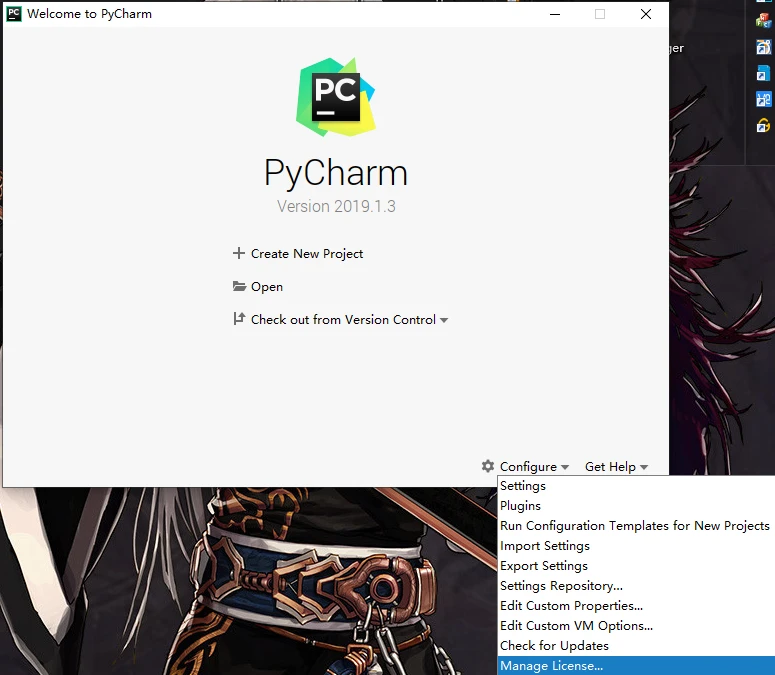Image resolution: width=775 pixels, height=675 pixels.
Task: Click the version control checkout arrow icon
Action: 238,320
